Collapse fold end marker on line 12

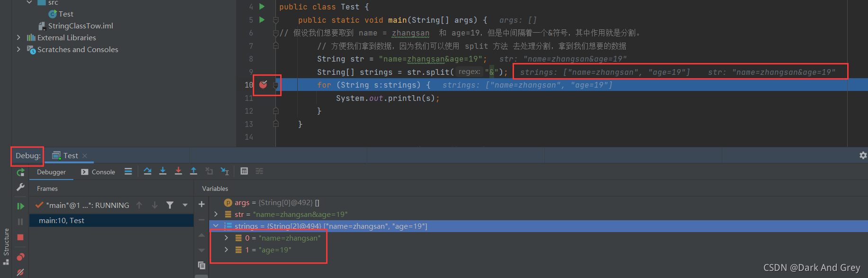click(x=275, y=111)
